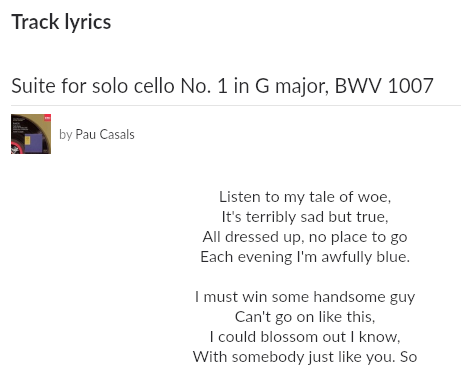This screenshot has width=461, height=373.
Task: Select the 'It's terribly sad but true' line
Action: pyautogui.click(x=305, y=217)
